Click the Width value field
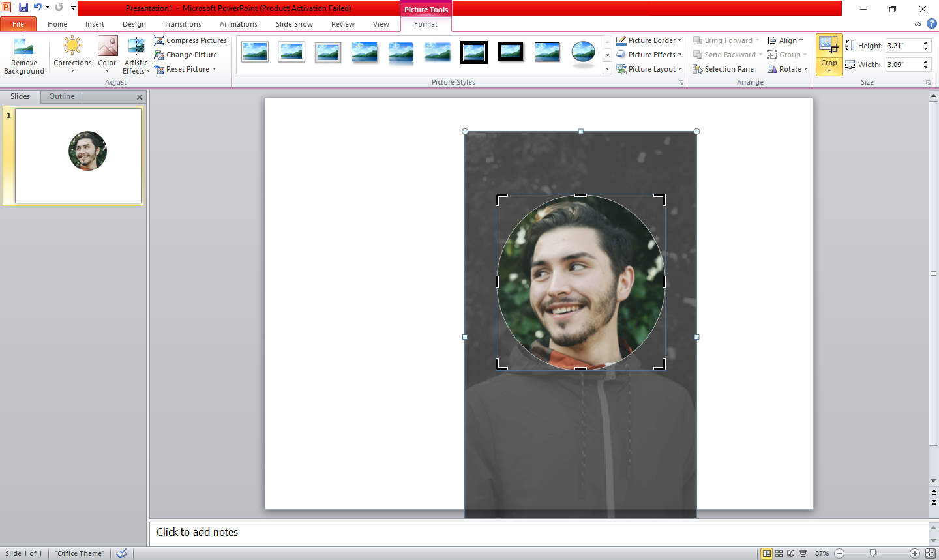Screen dimensions: 939x560 click(903, 65)
